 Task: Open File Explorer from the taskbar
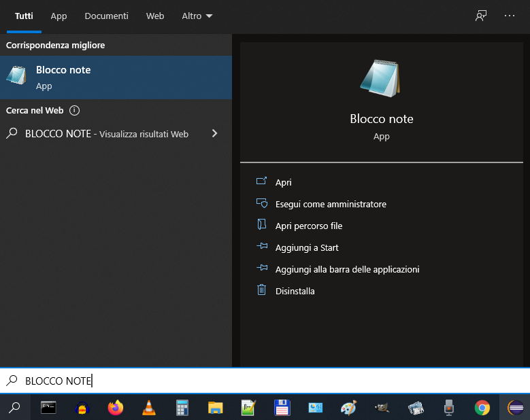(x=215, y=408)
